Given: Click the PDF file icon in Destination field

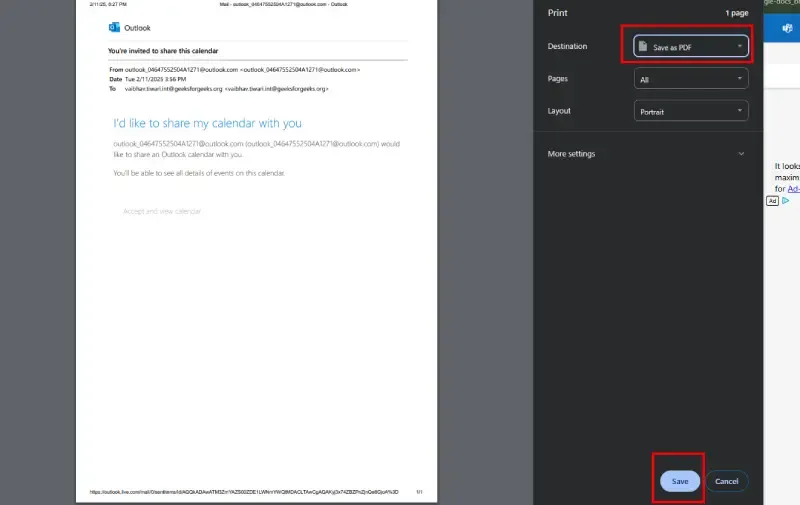Looking at the screenshot, I should coord(643,46).
